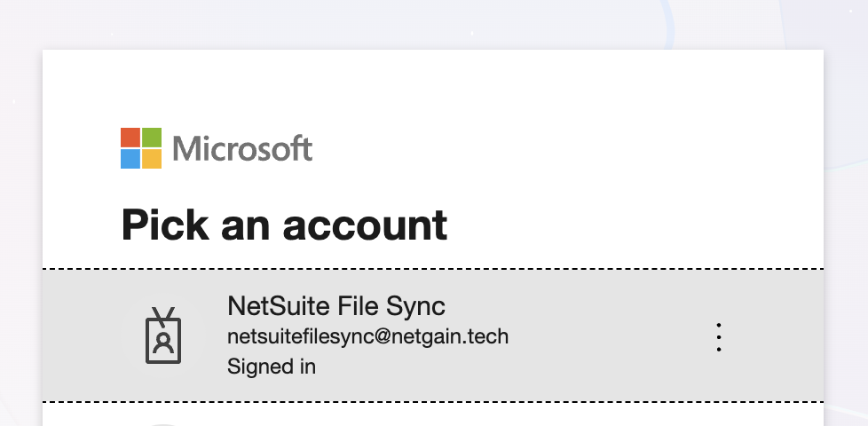The height and width of the screenshot is (426, 868).
Task: Click the Microsoft wordmark text
Action: click(x=242, y=148)
